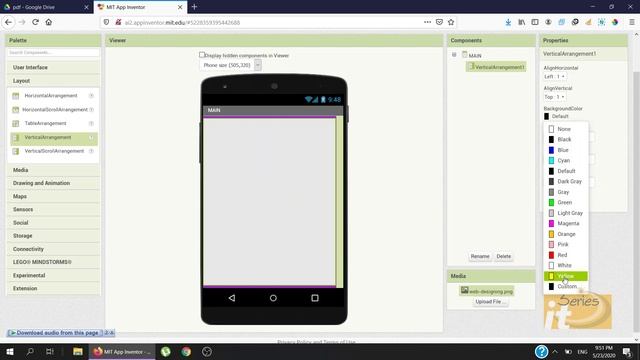Click Upload File button in Media
Screen dimensions: 640x360
point(490,302)
